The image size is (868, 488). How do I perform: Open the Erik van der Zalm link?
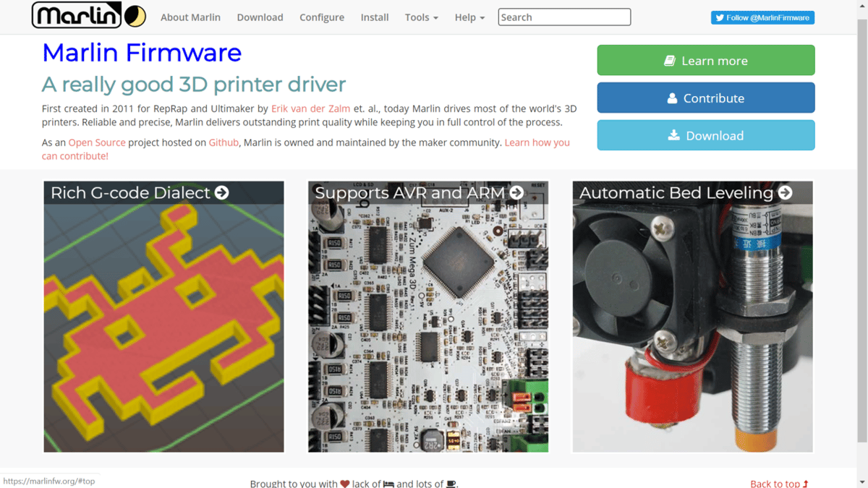tap(310, 109)
